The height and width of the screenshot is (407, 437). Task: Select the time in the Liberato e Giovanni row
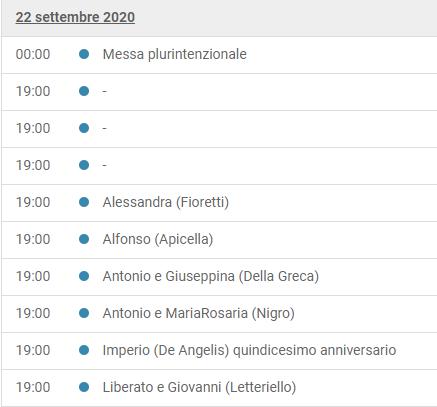(33, 387)
